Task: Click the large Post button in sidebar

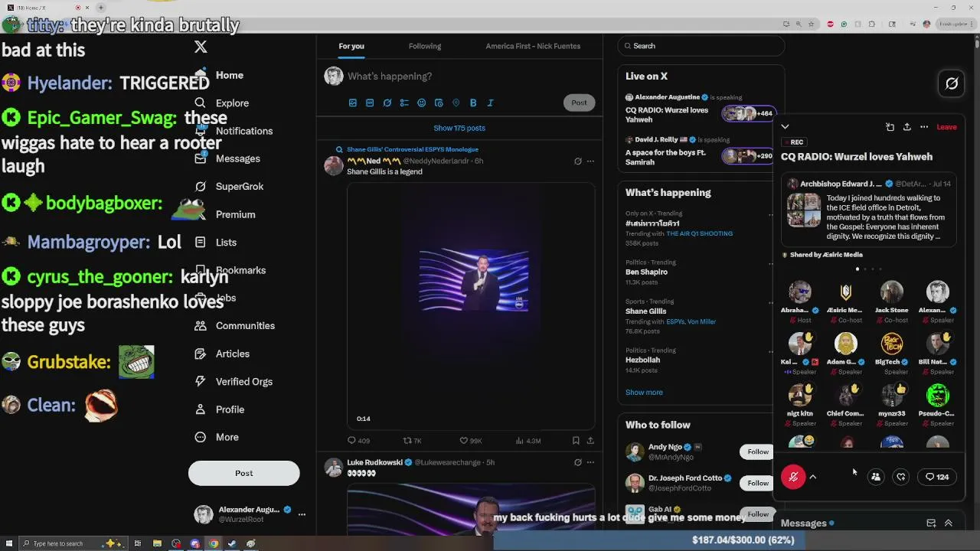Action: pos(243,473)
